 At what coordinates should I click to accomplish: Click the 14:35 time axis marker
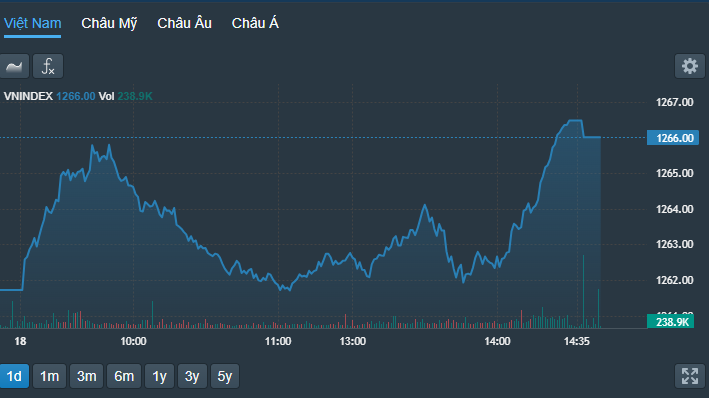pyautogui.click(x=577, y=341)
